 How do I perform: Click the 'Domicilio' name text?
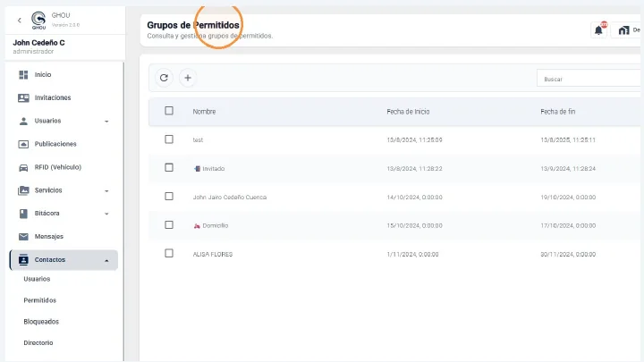tap(216, 226)
